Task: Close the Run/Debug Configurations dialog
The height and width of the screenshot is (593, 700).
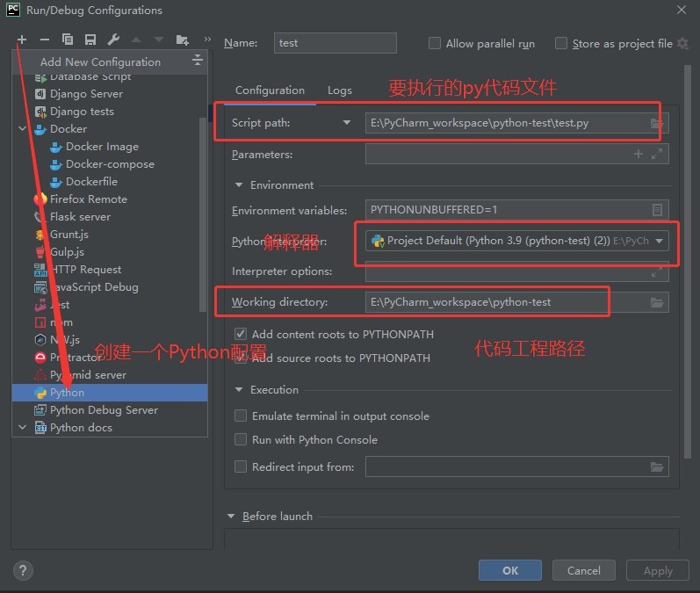Action: point(682,10)
